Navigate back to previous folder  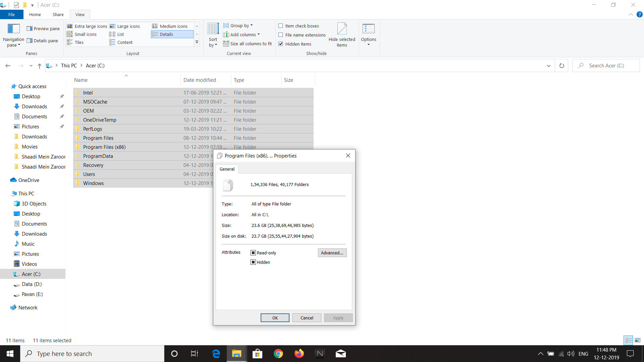[x=8, y=66]
